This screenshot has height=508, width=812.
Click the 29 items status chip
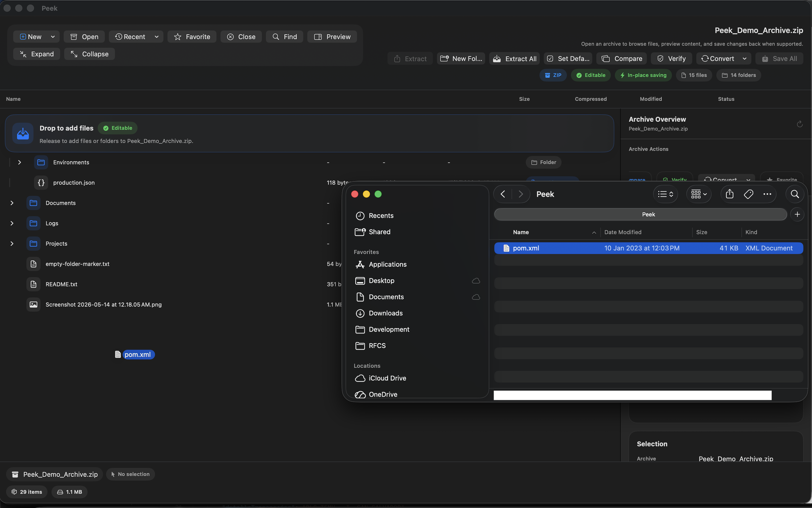point(27,492)
